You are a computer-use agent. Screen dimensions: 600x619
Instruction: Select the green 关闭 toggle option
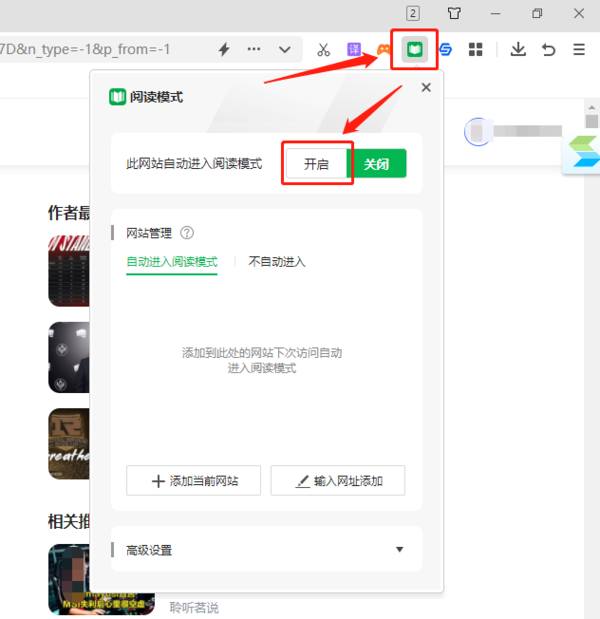coord(377,163)
